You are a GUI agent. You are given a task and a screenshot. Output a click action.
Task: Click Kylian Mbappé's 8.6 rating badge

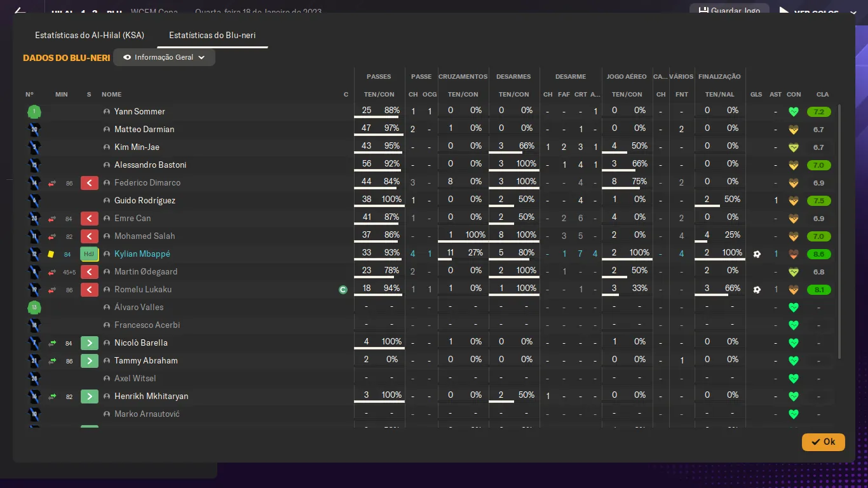pos(818,254)
